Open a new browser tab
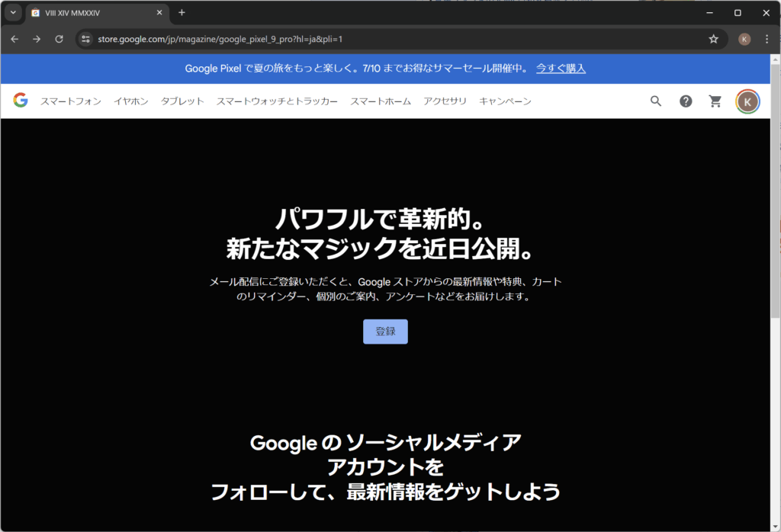This screenshot has height=532, width=781. pyautogui.click(x=182, y=12)
